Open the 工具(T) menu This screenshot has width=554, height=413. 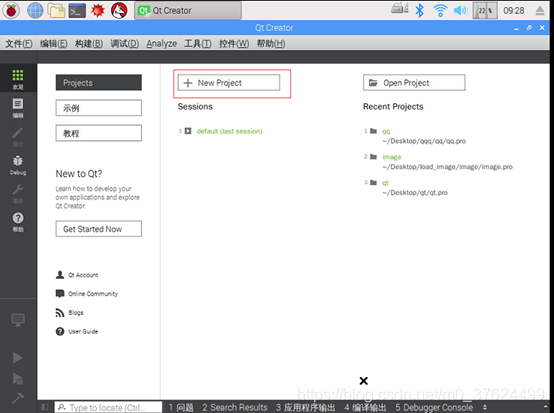coord(198,43)
